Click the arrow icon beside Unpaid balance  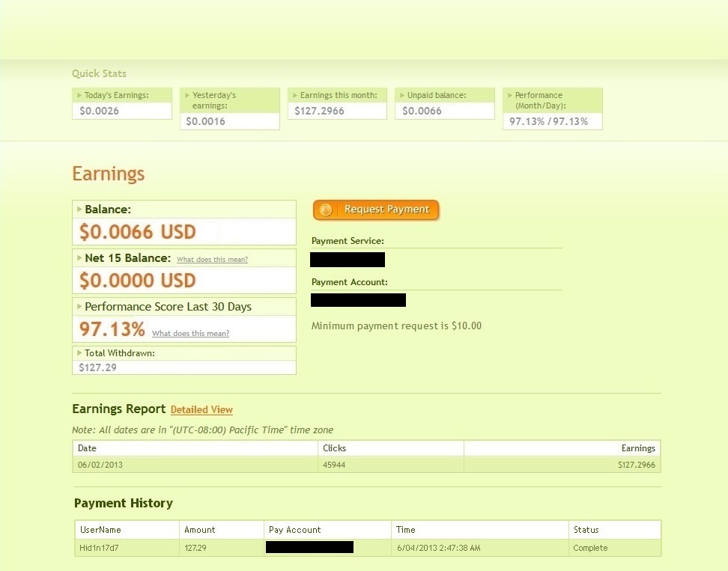point(402,95)
